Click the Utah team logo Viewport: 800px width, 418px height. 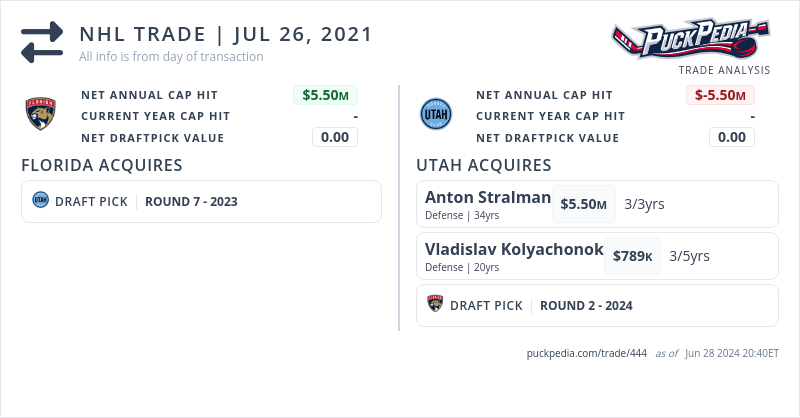tap(436, 115)
